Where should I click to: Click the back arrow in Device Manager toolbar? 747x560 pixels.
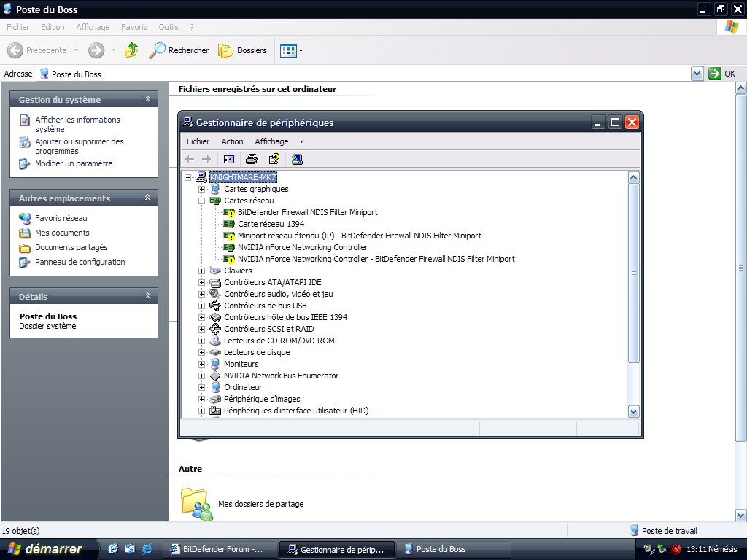[190, 159]
